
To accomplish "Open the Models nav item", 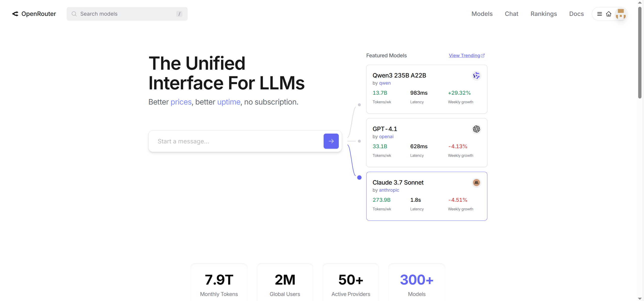I will 482,14.
